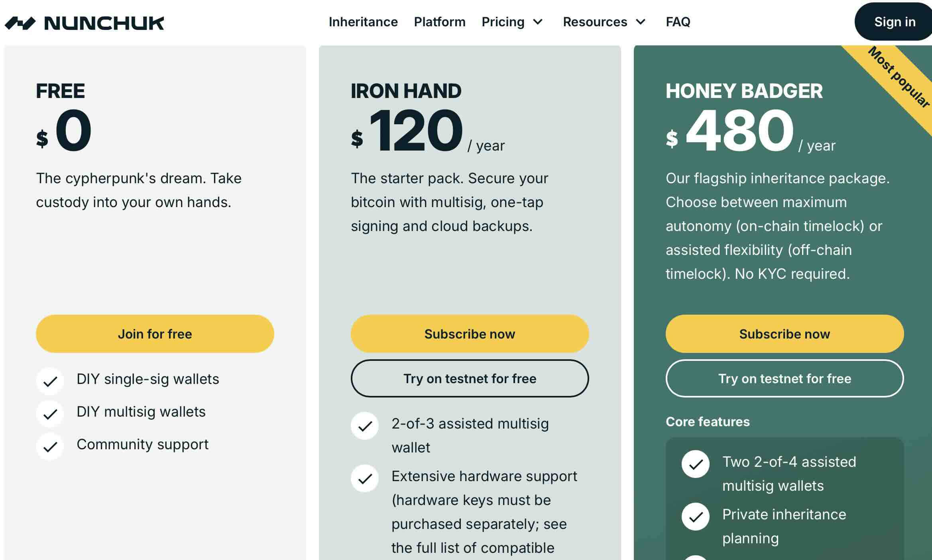The height and width of the screenshot is (560, 932).
Task: Click checkmark beside Private inheritance planning
Action: coord(696,517)
